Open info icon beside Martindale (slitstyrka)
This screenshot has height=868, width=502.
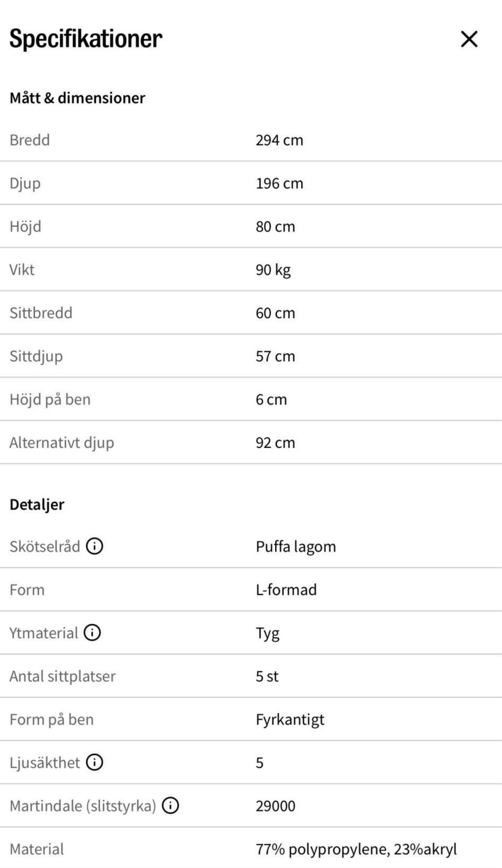[170, 805]
